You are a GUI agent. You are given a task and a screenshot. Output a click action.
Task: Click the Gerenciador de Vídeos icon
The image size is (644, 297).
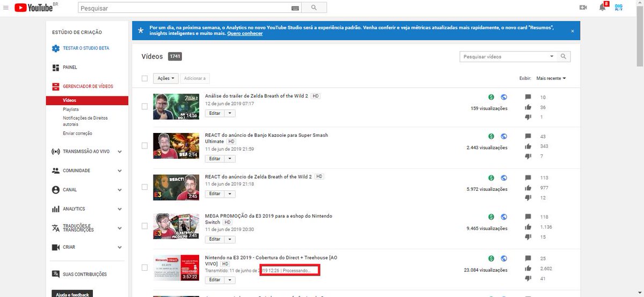click(56, 86)
